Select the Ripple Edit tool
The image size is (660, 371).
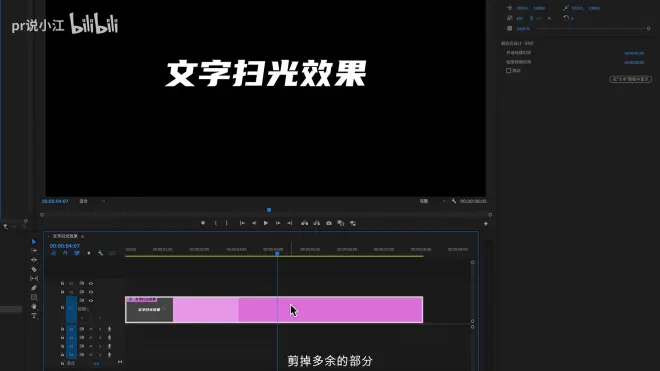(x=34, y=260)
